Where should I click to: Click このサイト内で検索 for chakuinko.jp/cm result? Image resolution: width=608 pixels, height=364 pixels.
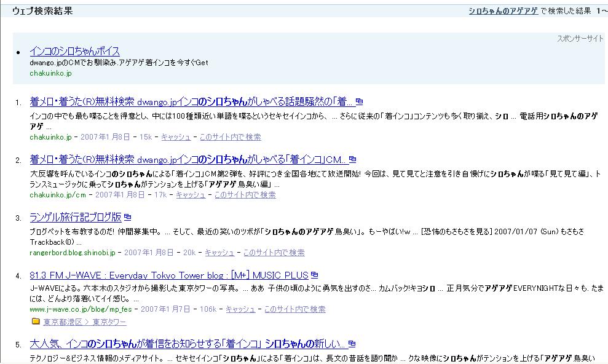(x=245, y=194)
